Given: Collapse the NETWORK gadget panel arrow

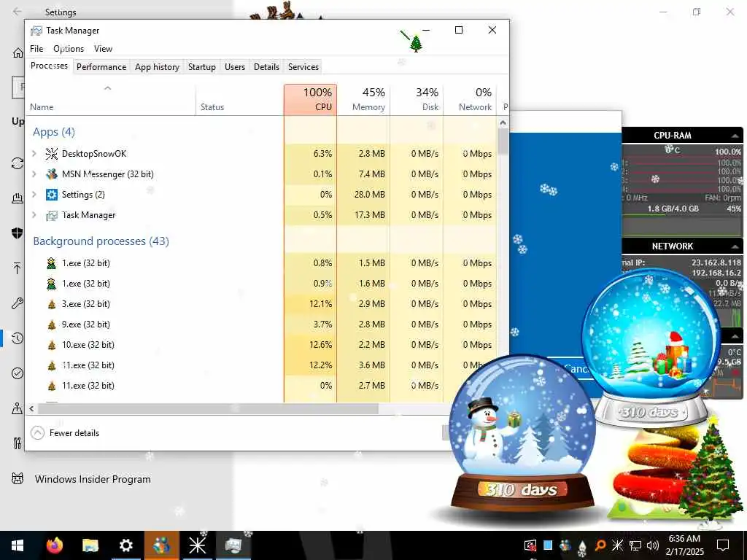Looking at the screenshot, I should pos(735,246).
